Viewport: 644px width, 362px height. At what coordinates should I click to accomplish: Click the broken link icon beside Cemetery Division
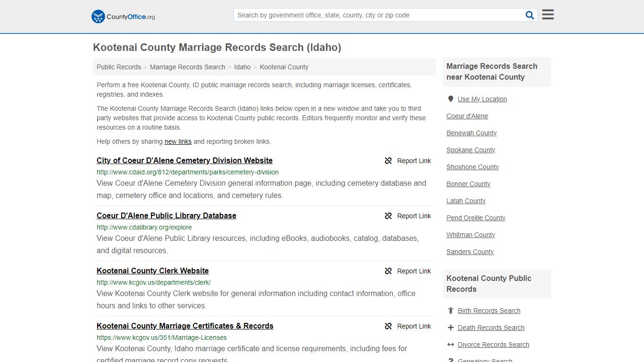pyautogui.click(x=388, y=161)
